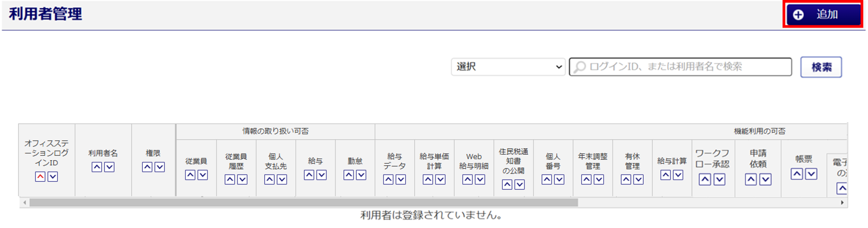The width and height of the screenshot is (868, 228).
Task: Sort 権限 column descending
Action: point(159,167)
